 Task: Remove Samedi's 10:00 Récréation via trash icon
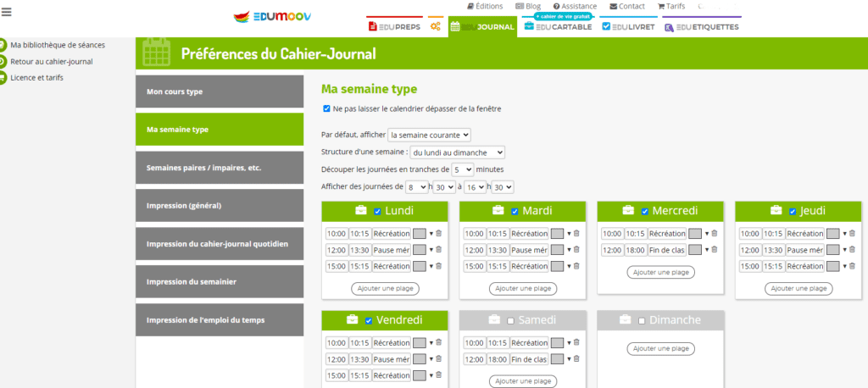coord(576,342)
